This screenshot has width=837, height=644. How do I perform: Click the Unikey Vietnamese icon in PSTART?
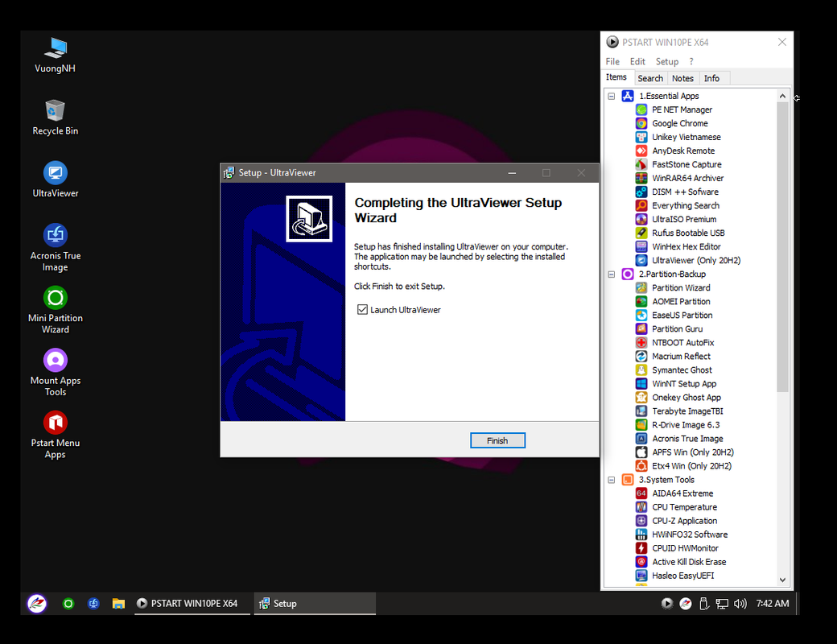641,137
